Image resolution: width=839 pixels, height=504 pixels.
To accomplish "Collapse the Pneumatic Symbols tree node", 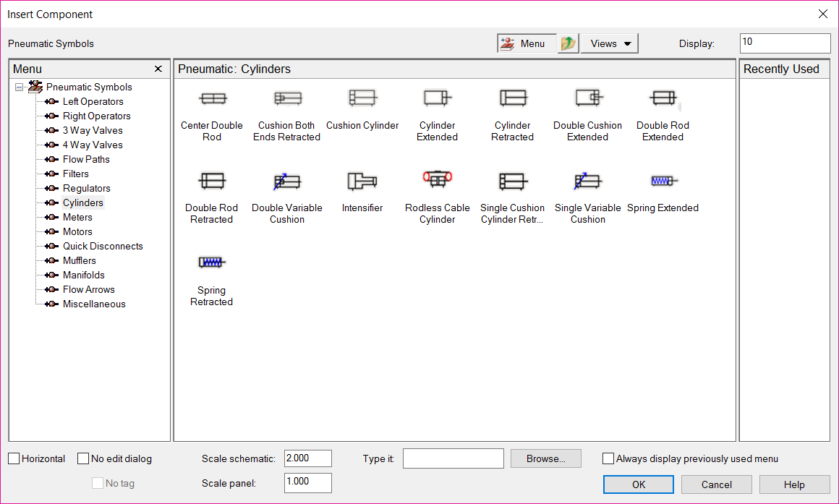I will pyautogui.click(x=20, y=87).
